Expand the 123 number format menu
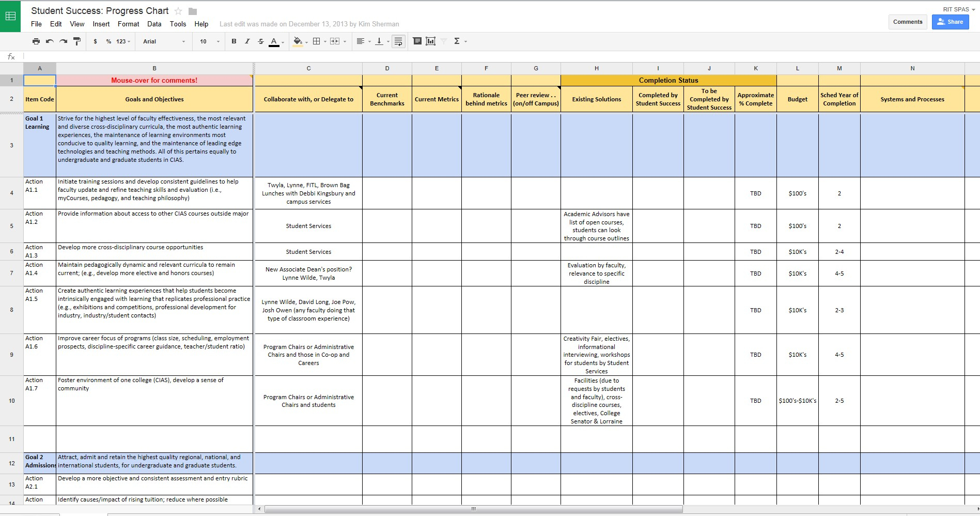Viewport: 980px width, 516px height. point(123,41)
